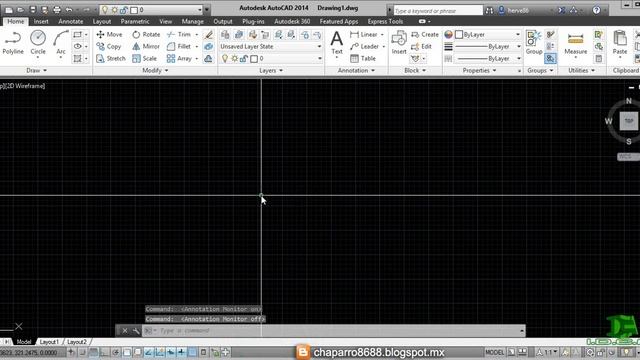Click the MODEL button in status bar
The height and width of the screenshot is (360, 640).
point(494,352)
